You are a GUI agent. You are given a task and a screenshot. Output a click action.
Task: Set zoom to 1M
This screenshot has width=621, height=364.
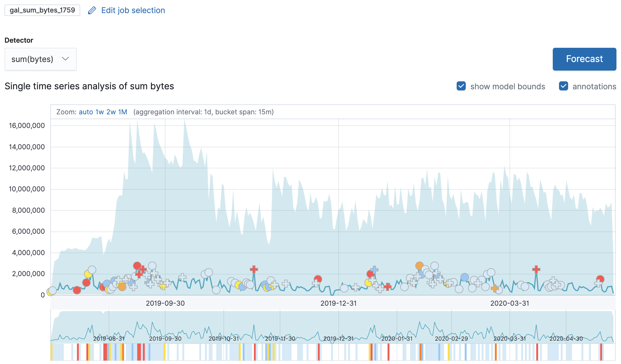pos(123,112)
